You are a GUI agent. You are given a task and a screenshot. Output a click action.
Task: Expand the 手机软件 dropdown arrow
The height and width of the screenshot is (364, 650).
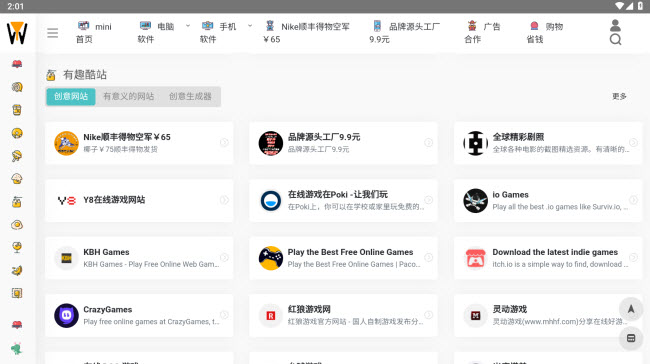[250, 26]
